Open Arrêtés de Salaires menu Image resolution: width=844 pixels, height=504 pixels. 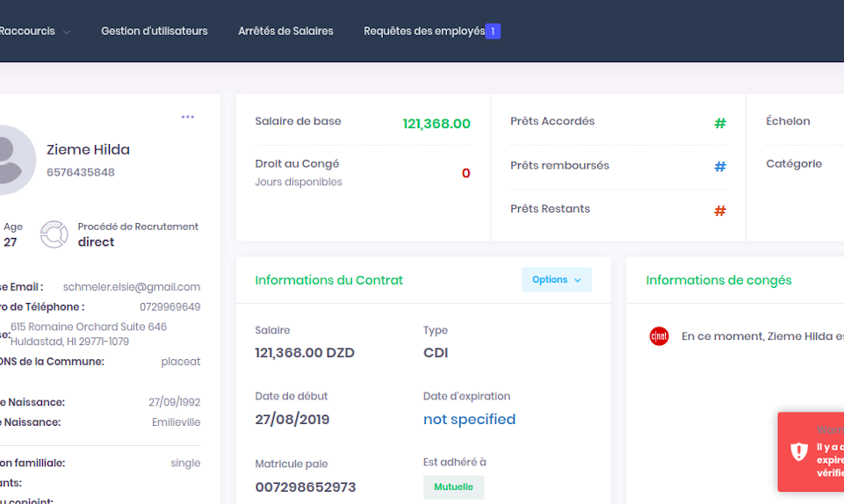pyautogui.click(x=285, y=31)
